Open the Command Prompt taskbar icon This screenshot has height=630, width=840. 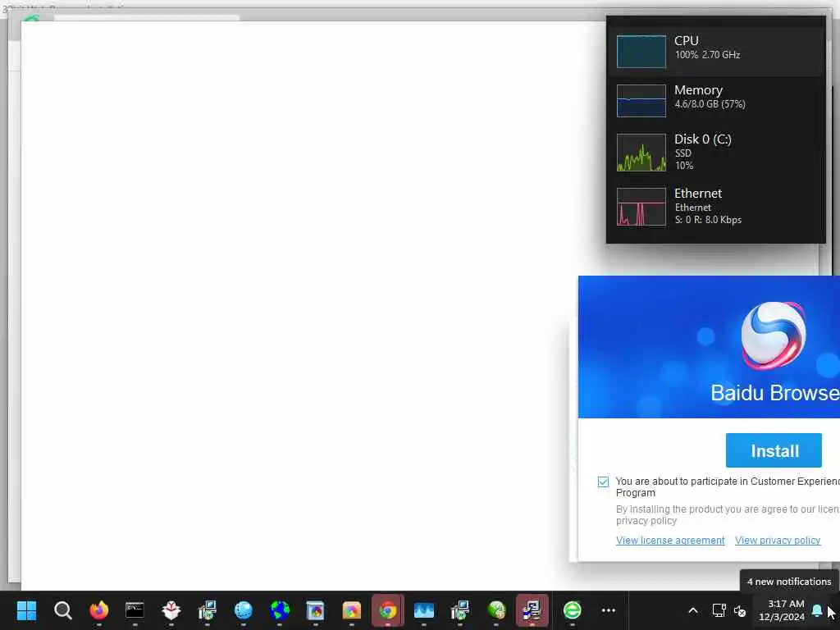click(135, 610)
